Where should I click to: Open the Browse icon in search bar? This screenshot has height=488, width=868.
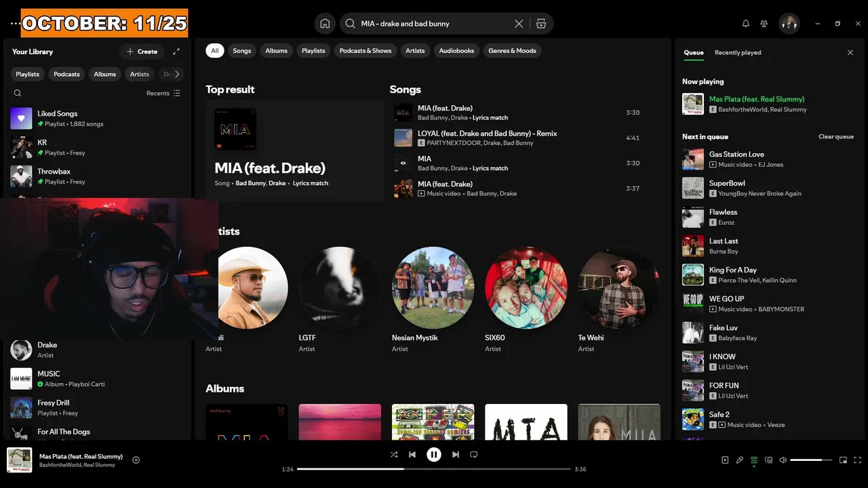tap(540, 24)
